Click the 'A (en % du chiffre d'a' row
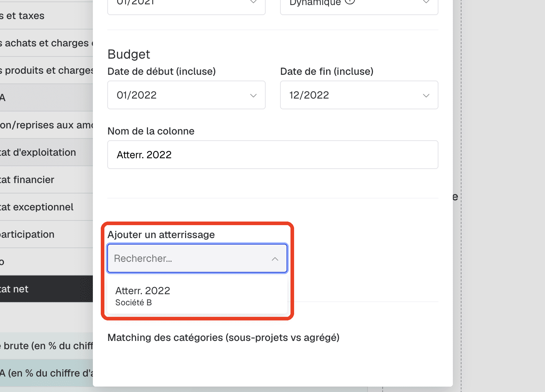This screenshot has height=392, width=545. coord(46,373)
